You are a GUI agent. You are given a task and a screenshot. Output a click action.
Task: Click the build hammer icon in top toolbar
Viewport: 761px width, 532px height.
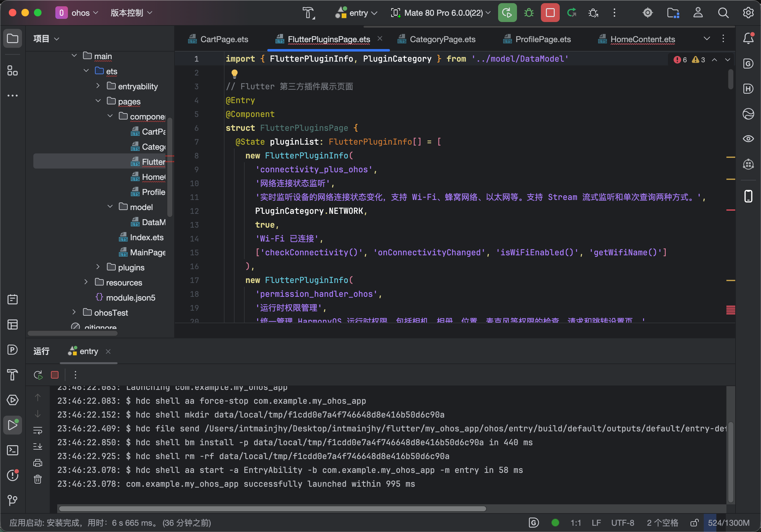308,13
